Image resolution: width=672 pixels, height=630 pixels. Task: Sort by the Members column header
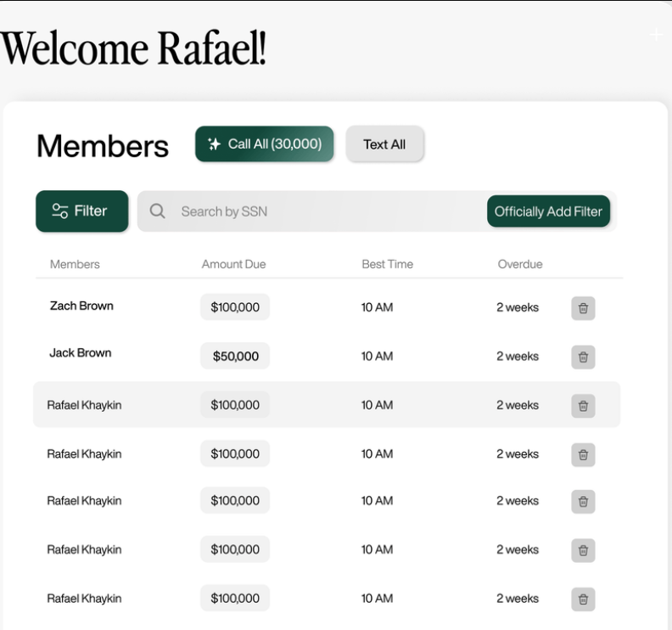coord(75,264)
